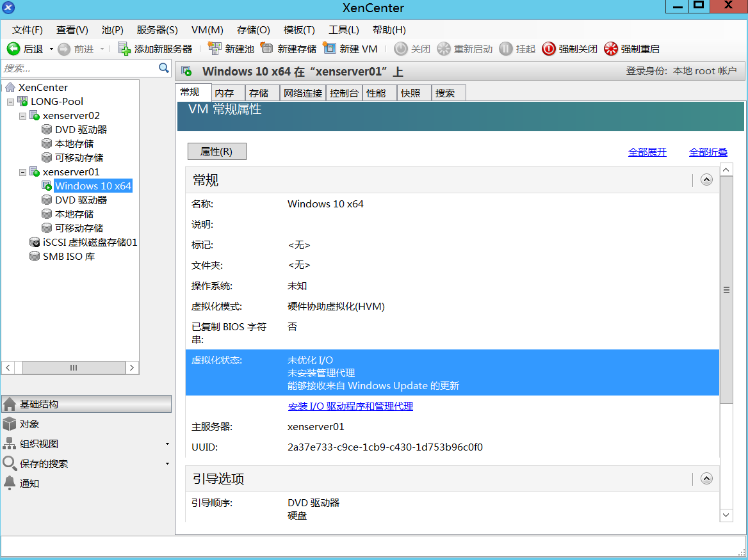Viewport: 748px width, 560px height.
Task: Switch to the 内存 tab
Action: coord(228,93)
